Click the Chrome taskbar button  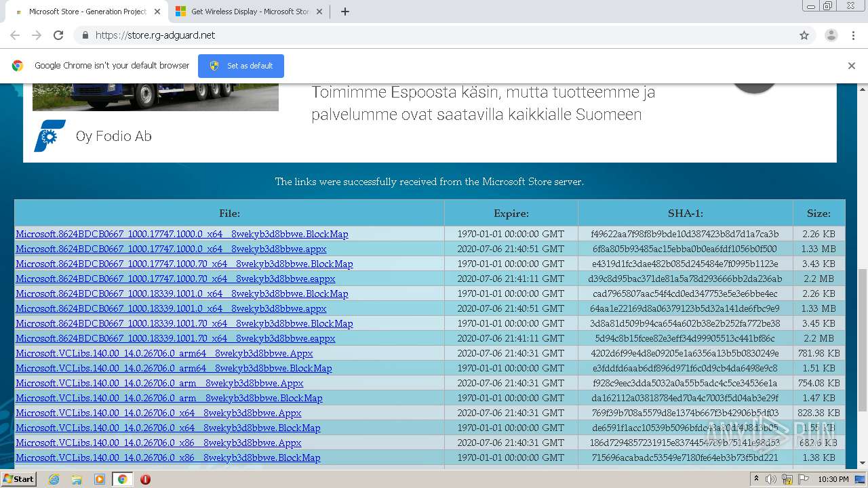pos(122,479)
